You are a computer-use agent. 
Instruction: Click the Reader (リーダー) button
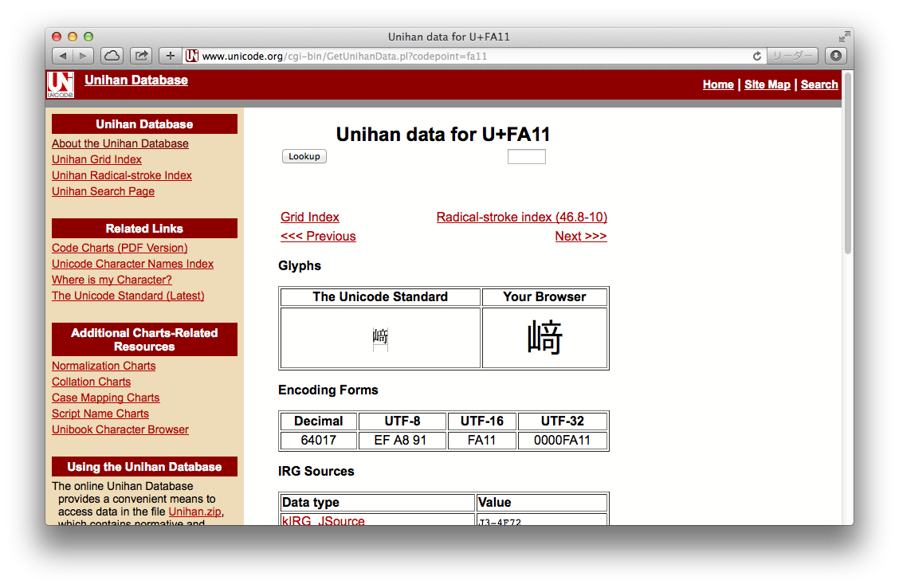tap(793, 56)
